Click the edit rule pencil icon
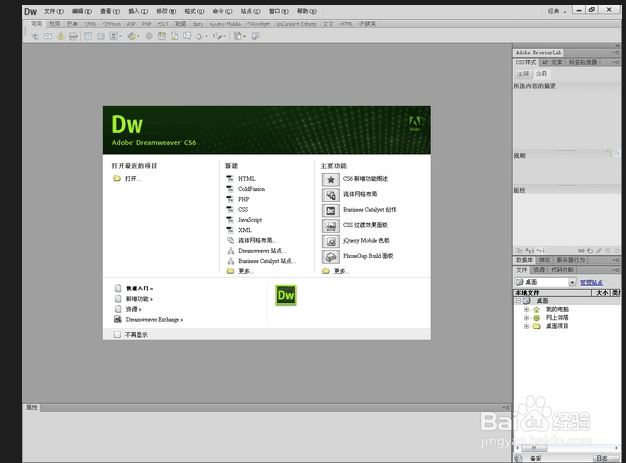This screenshot has width=626, height=463. (599, 251)
